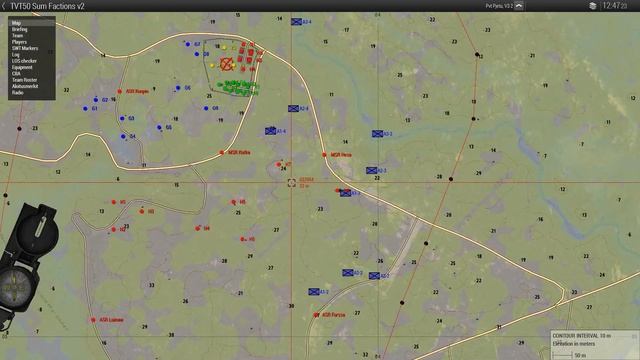Collapse the player name panel in top bar
This screenshot has width=640, height=360.
(519, 6)
